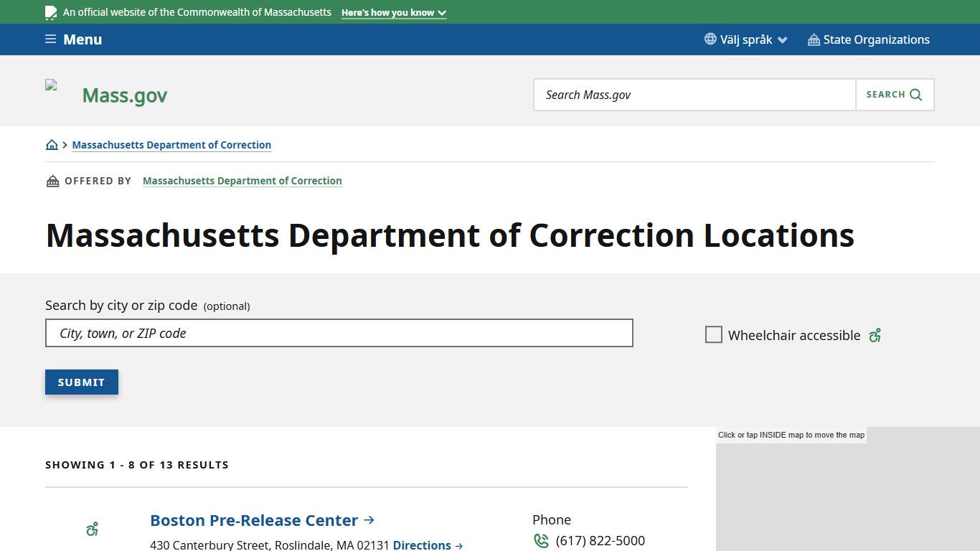
Task: Click the building icon beside OFFERED BY
Action: [52, 180]
